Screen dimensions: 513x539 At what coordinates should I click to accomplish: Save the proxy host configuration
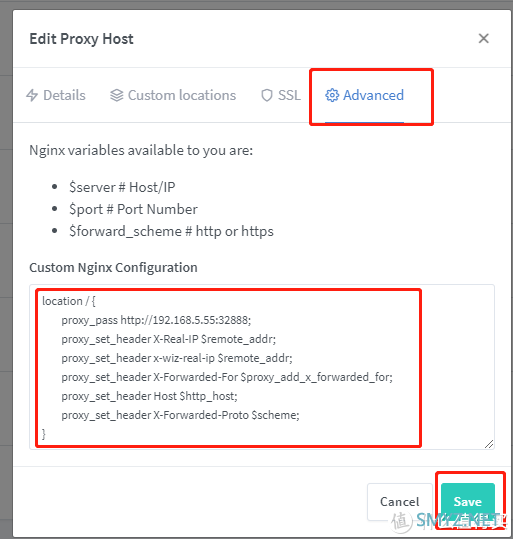click(x=468, y=502)
